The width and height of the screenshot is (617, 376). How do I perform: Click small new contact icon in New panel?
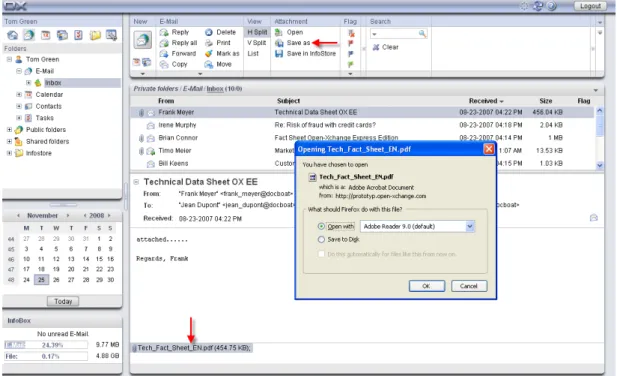pyautogui.click(x=146, y=62)
